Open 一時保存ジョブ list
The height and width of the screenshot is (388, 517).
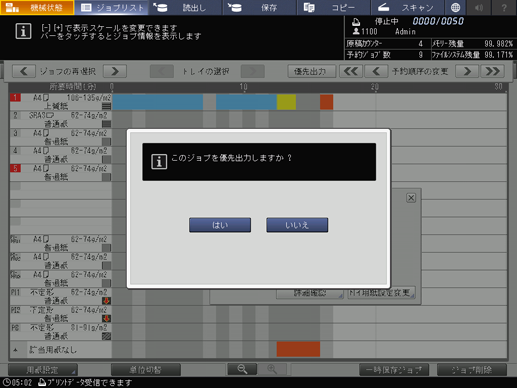(x=394, y=370)
